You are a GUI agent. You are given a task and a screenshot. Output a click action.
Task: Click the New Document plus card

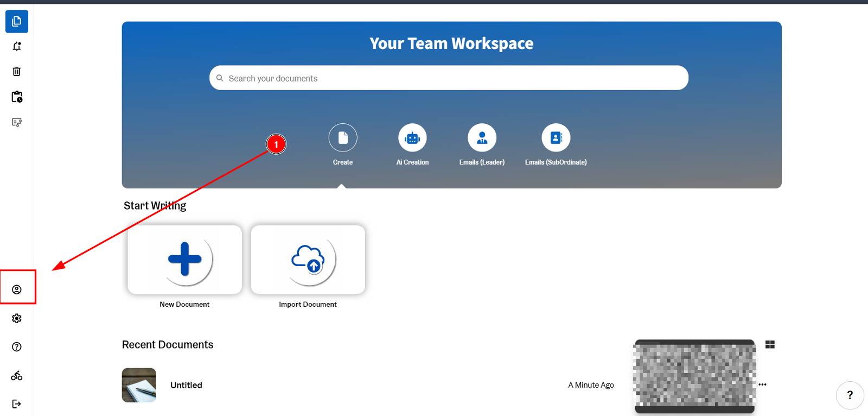click(184, 260)
